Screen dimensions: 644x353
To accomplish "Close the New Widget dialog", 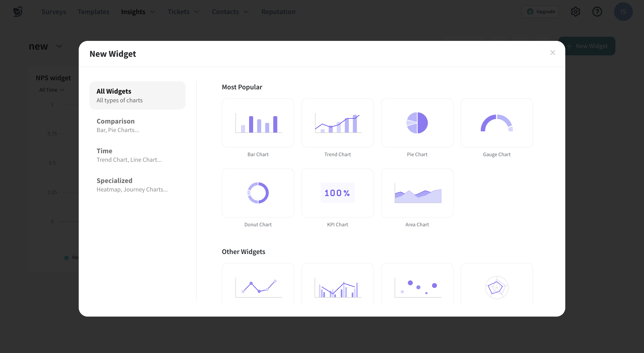I will 553,53.
